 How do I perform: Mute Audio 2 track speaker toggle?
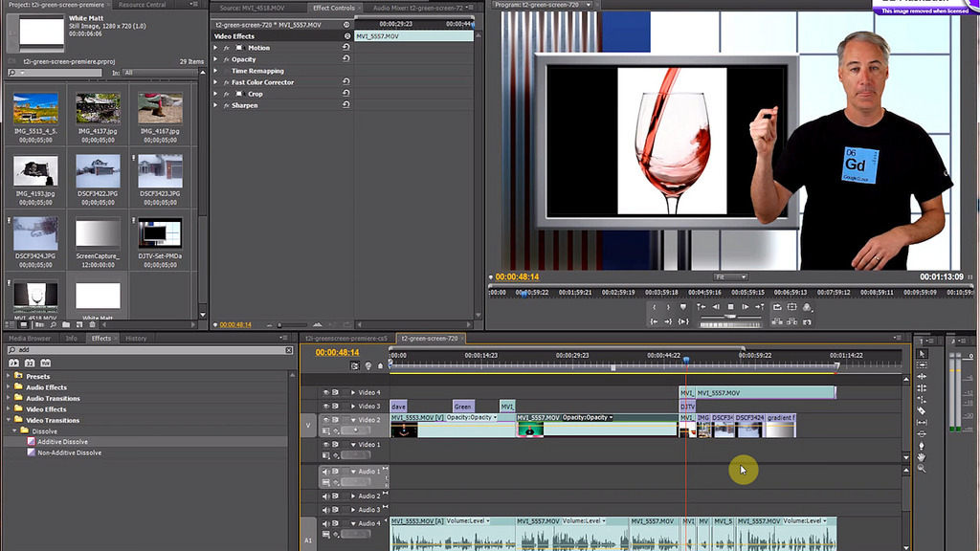pyautogui.click(x=325, y=496)
